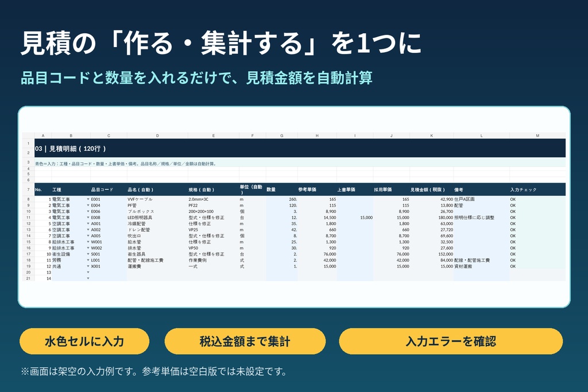Click the LED照明器具 item name cell
Viewport: 588px width, 392px height.
click(157, 218)
